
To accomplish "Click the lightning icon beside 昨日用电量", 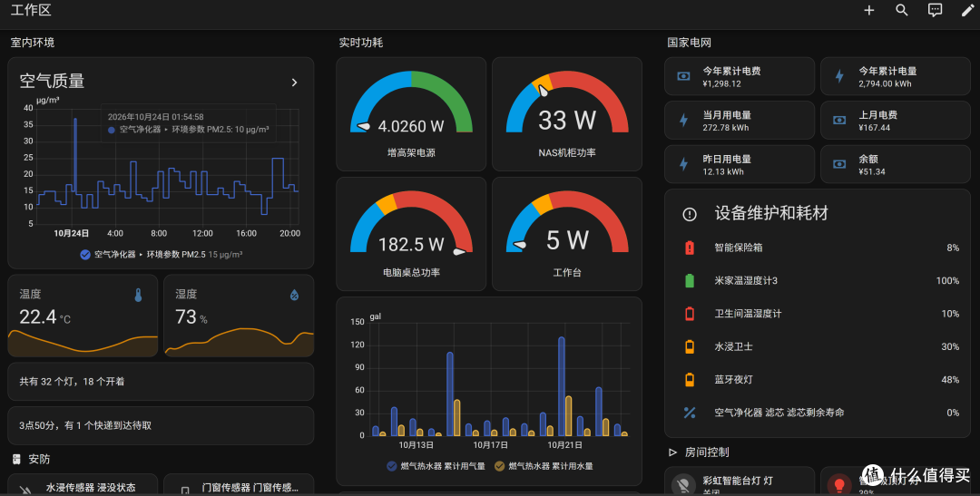I will pyautogui.click(x=684, y=164).
